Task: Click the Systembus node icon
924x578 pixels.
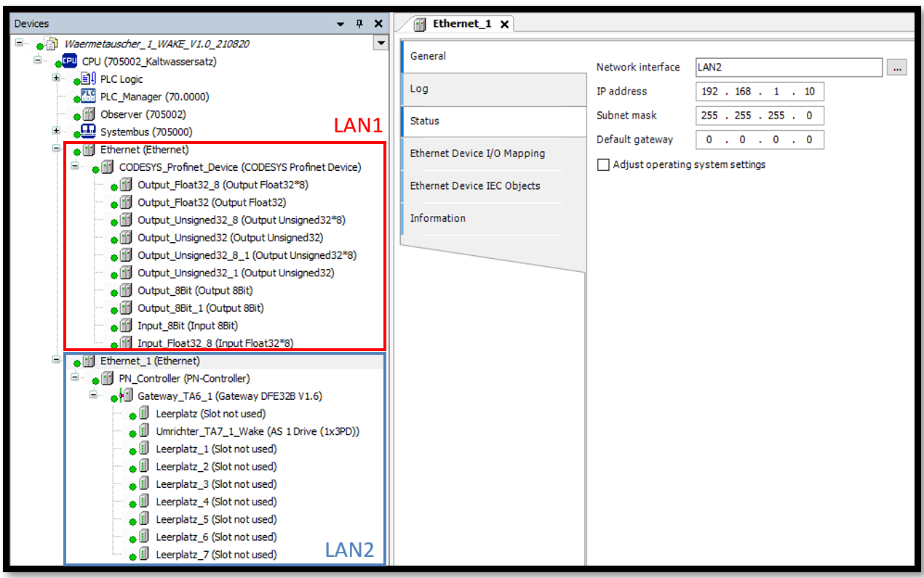Action: tap(88, 132)
